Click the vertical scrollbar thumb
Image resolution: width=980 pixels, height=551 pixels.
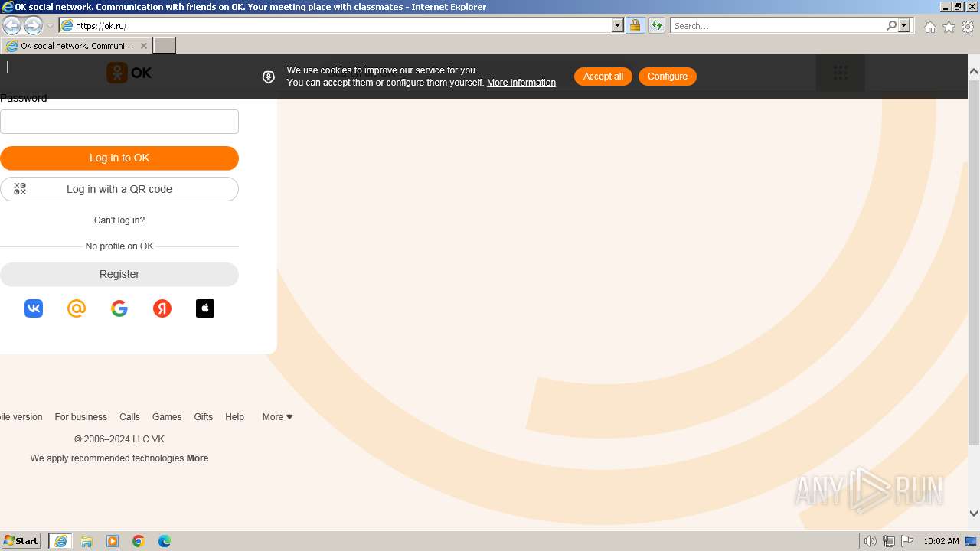pos(974,262)
